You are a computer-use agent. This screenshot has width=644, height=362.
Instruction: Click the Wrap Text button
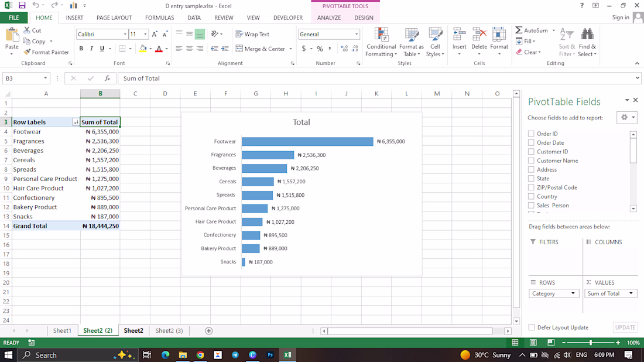coord(252,34)
